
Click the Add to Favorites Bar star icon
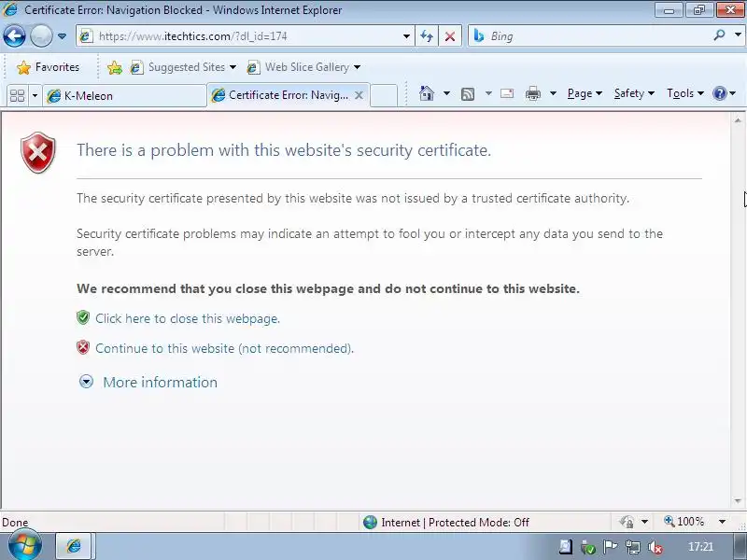point(114,67)
